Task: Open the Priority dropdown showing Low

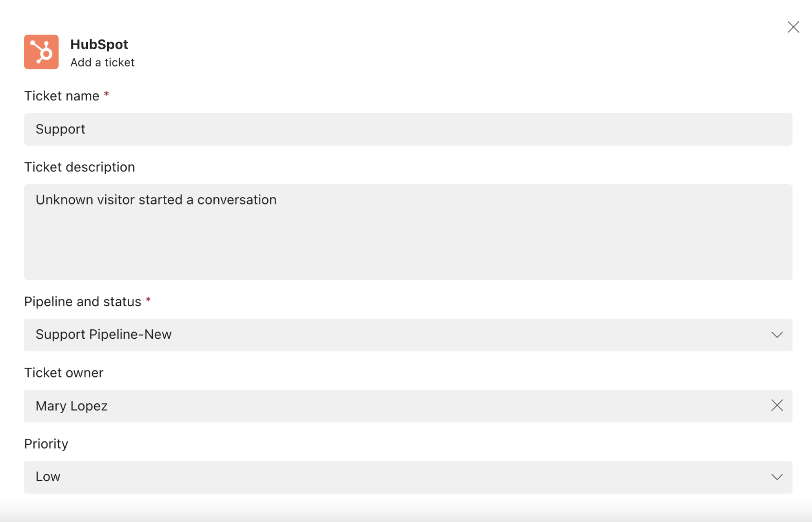Action: coord(407,476)
